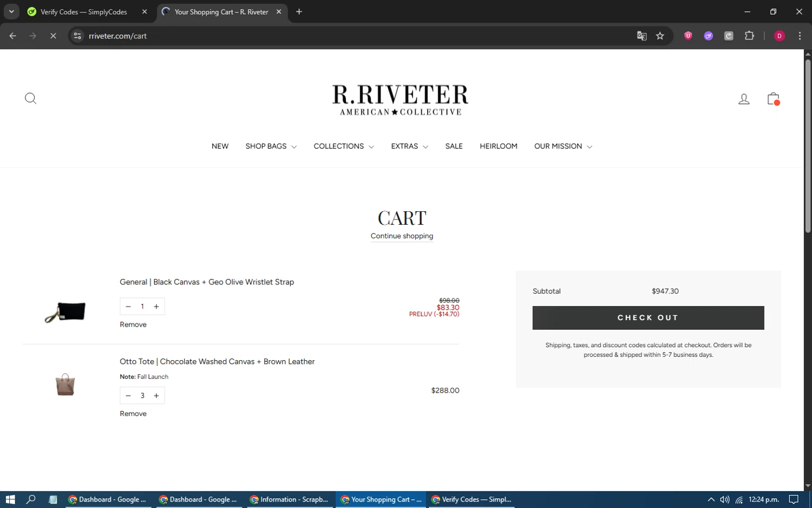
Task: Open the HEIRLOOM menu item
Action: (x=499, y=146)
